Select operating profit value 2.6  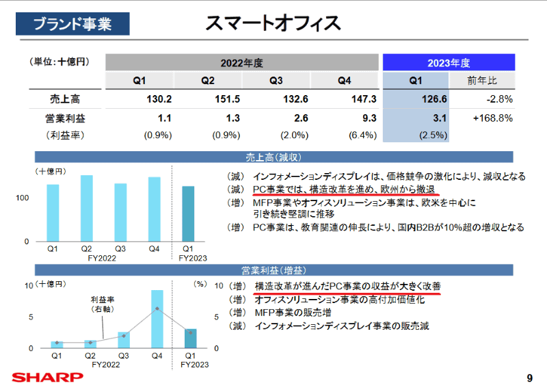coord(301,118)
